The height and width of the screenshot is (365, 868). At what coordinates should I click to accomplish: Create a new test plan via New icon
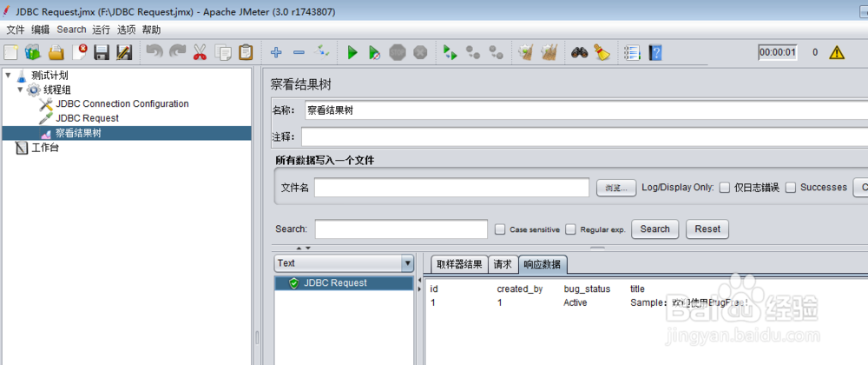10,53
